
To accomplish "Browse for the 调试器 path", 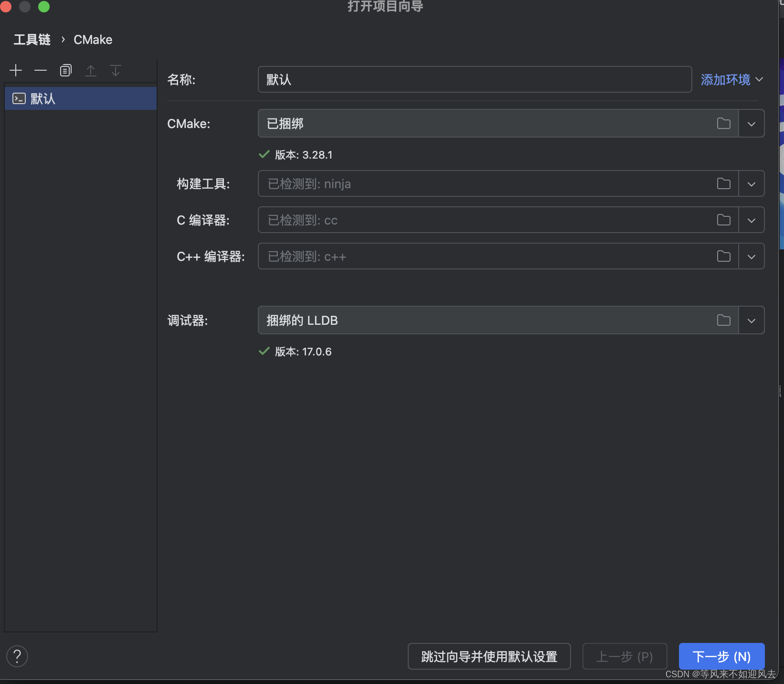I will [x=724, y=320].
